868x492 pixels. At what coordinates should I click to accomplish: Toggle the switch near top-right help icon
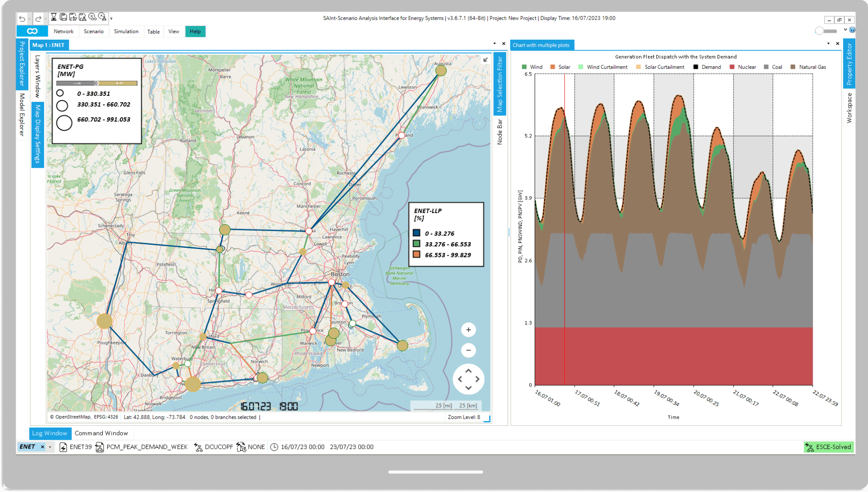pyautogui.click(x=826, y=31)
